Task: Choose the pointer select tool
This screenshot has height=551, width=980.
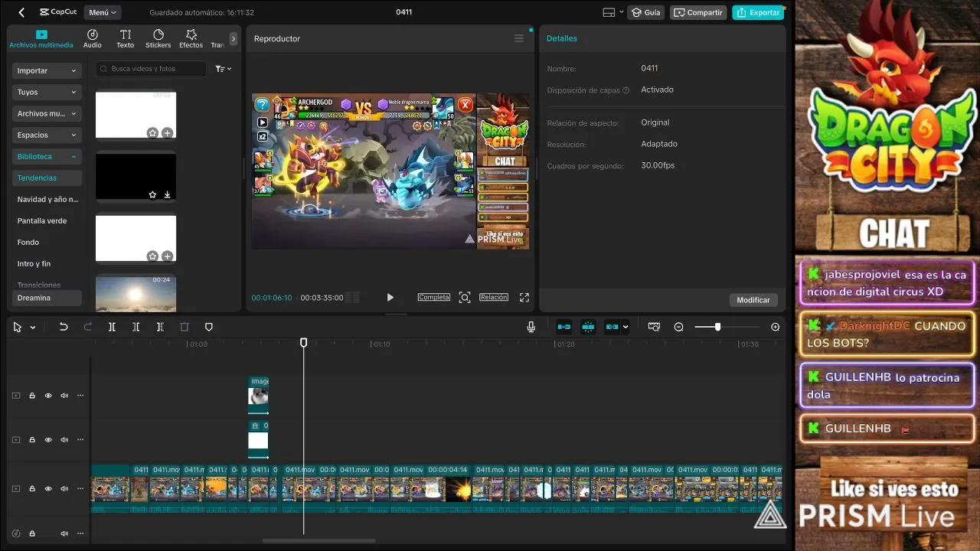Action: click(18, 327)
